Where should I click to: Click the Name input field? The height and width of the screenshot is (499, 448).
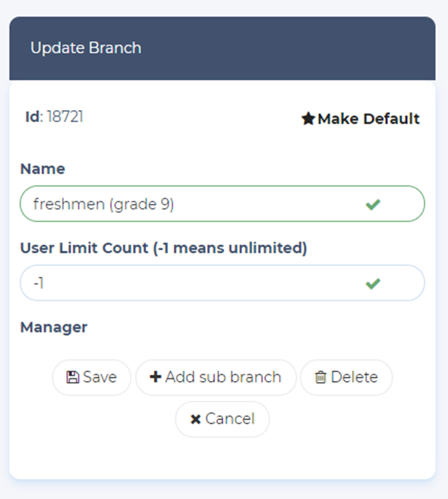[193, 204]
